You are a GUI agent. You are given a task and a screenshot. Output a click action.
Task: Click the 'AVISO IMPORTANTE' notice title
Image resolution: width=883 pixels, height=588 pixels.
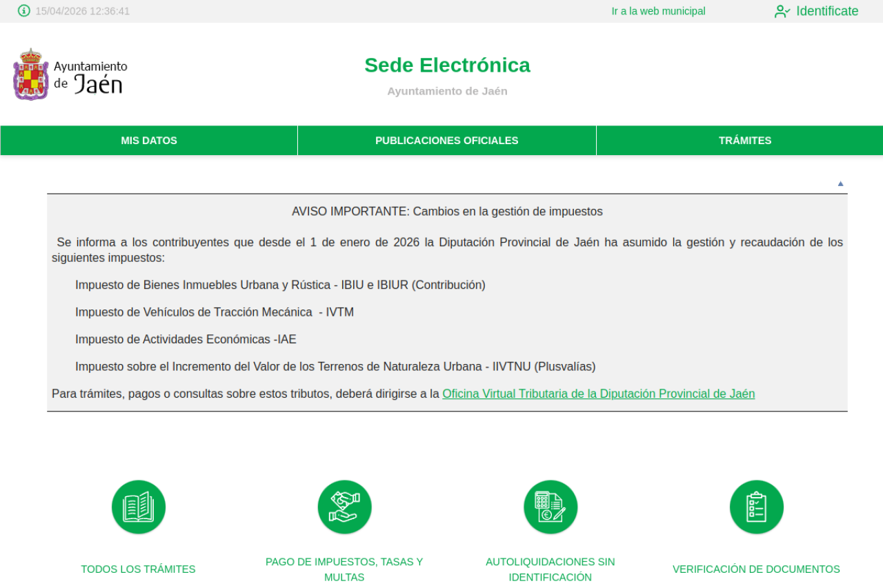(x=447, y=212)
